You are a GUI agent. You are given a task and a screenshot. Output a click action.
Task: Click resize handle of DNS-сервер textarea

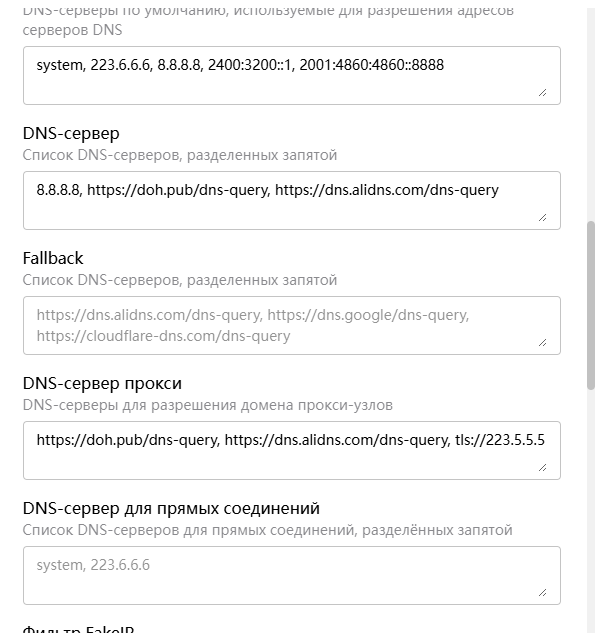[543, 218]
